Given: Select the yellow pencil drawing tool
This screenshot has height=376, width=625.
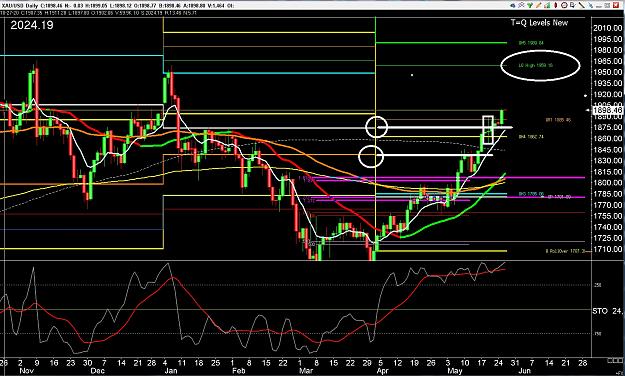Looking at the screenshot, I should point(539,5).
